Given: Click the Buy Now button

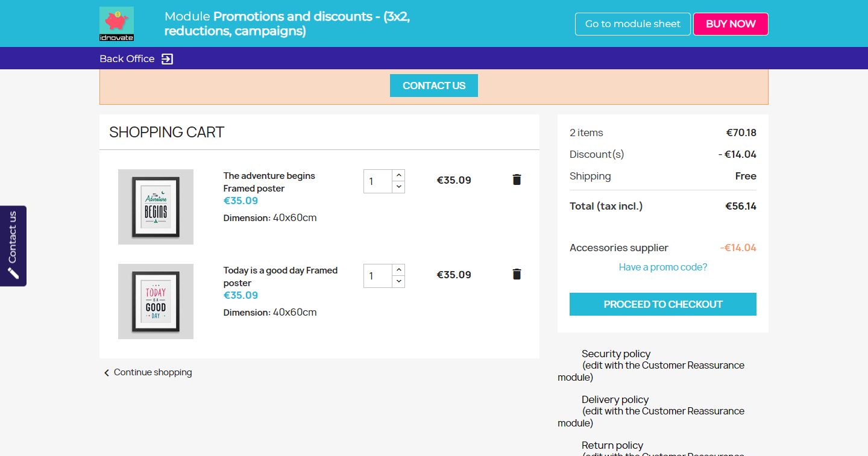Looking at the screenshot, I should point(731,24).
